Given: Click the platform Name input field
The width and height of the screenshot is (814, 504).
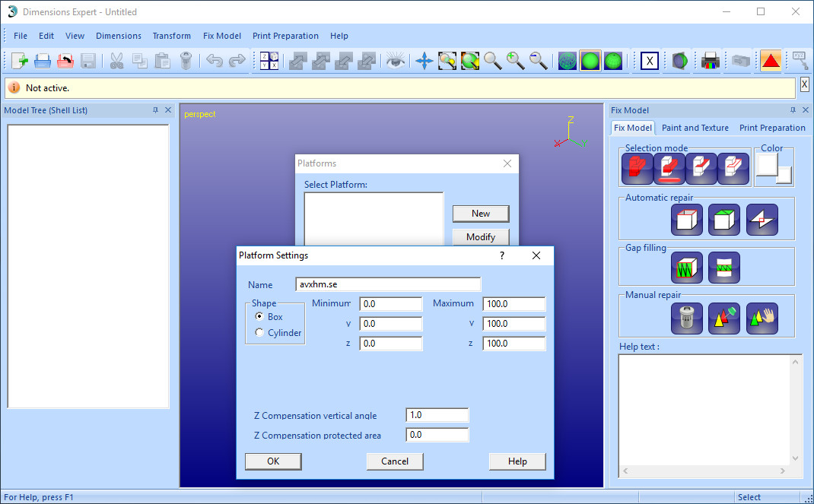Looking at the screenshot, I should pyautogui.click(x=388, y=284).
